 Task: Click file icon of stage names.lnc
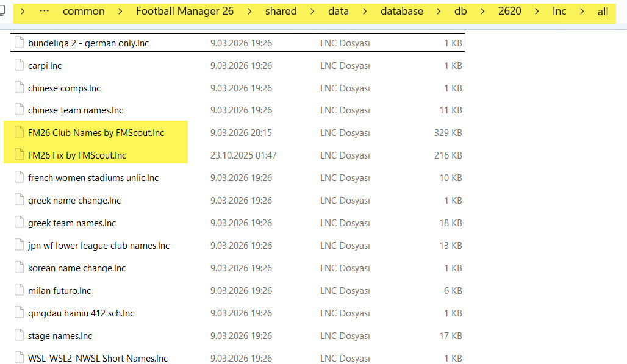point(18,336)
